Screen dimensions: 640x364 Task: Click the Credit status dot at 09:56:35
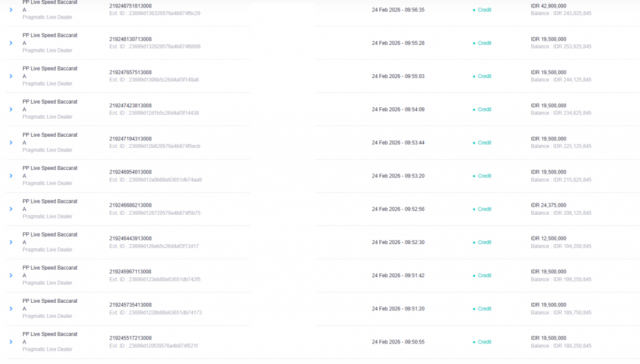(x=474, y=10)
